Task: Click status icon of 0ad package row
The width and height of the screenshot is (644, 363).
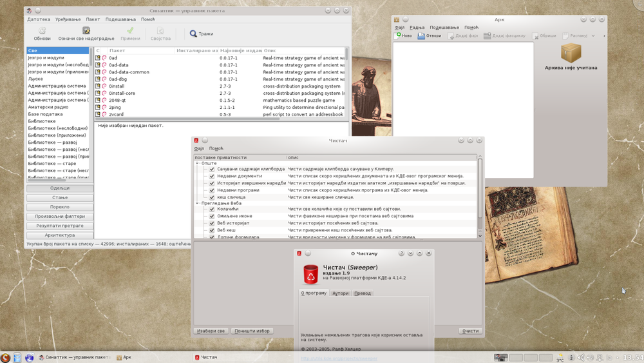Action: tap(98, 58)
